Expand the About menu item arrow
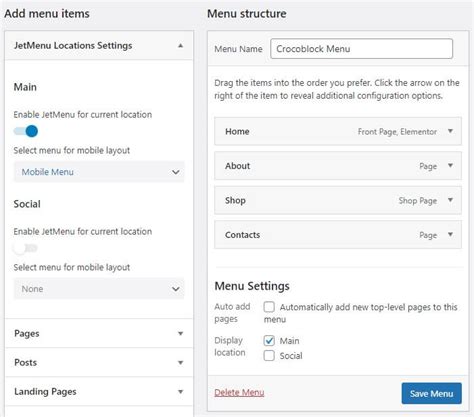The height and width of the screenshot is (417, 474). (x=450, y=166)
